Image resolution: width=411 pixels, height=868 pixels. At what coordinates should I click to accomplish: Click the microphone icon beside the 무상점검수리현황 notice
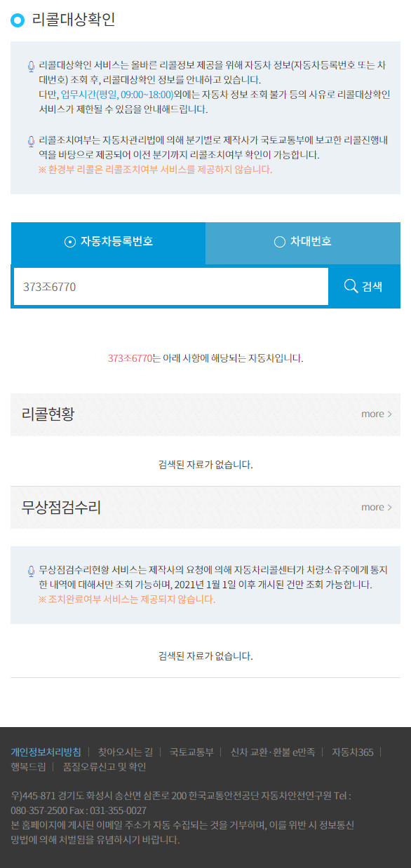coord(31,571)
